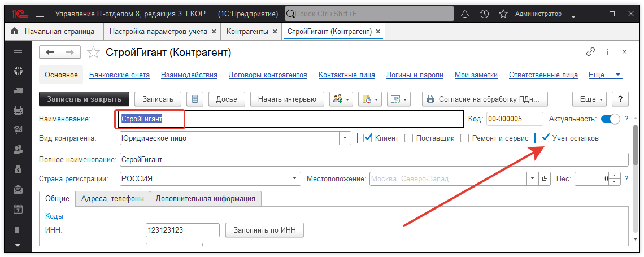This screenshot has height=257, width=644.
Task: Increase the Вес value with stepper
Action: (614, 176)
